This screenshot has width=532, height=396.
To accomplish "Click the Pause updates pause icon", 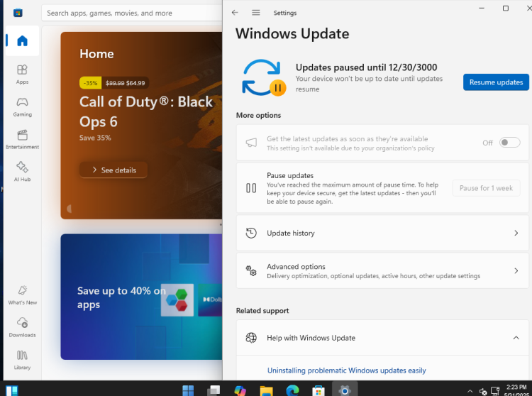I will [x=251, y=188].
